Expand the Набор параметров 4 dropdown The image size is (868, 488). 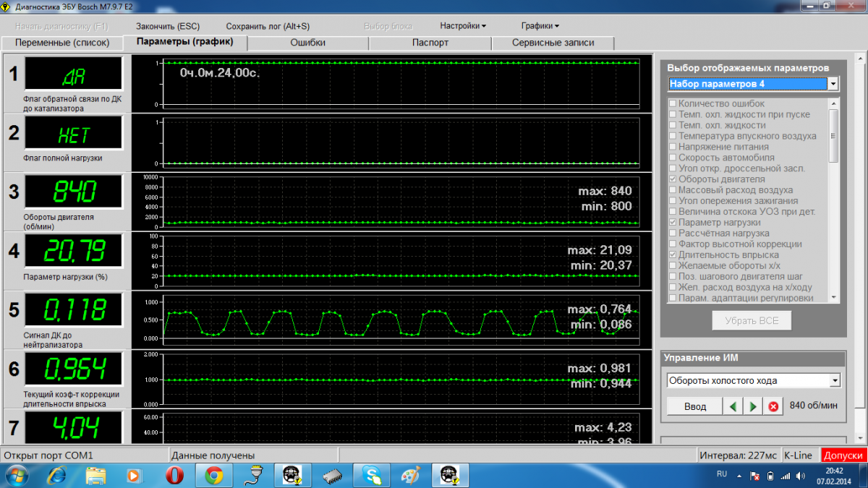click(833, 84)
